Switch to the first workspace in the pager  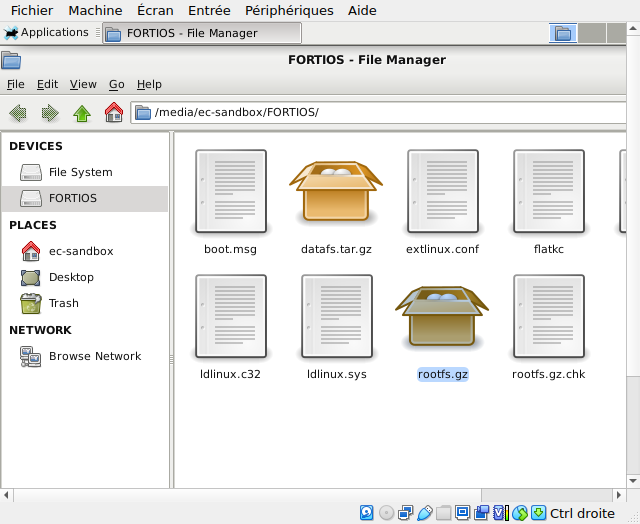[563, 33]
